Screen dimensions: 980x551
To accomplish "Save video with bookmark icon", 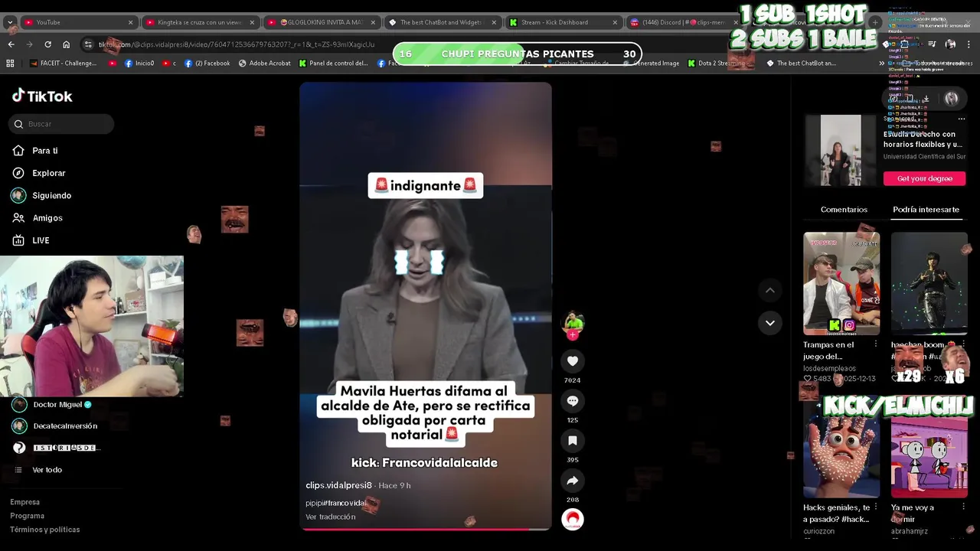I will point(572,440).
